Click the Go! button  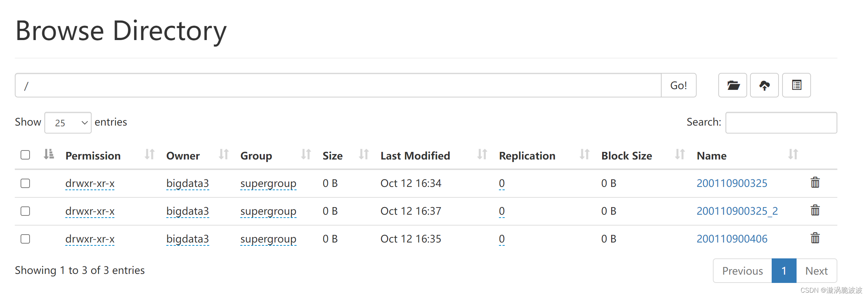click(679, 85)
